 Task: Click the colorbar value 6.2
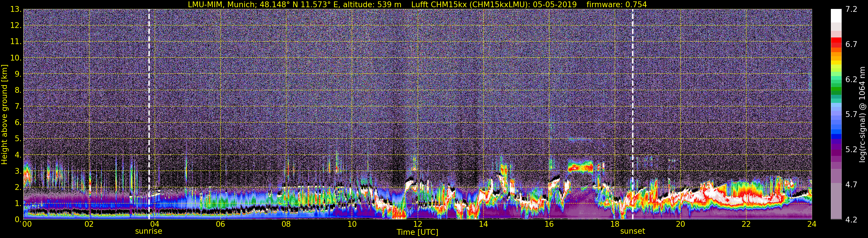click(851, 80)
